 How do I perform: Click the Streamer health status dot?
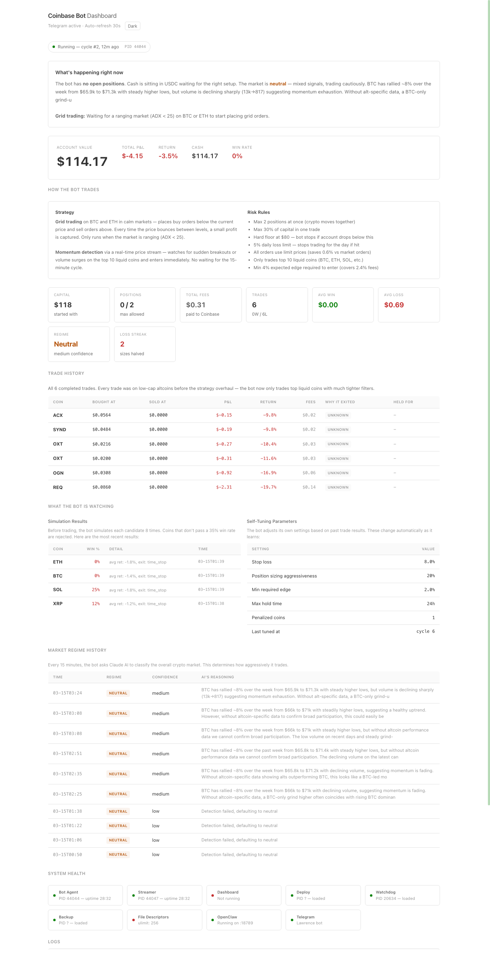[x=134, y=895]
